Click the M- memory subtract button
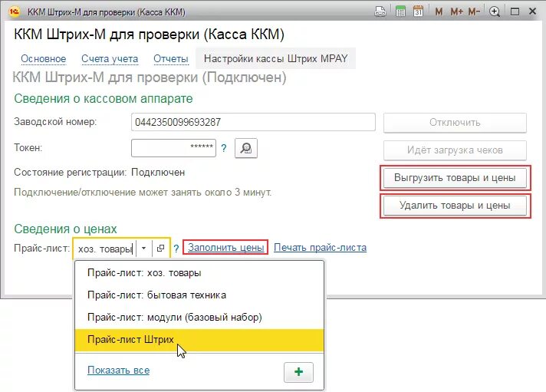 (x=474, y=12)
